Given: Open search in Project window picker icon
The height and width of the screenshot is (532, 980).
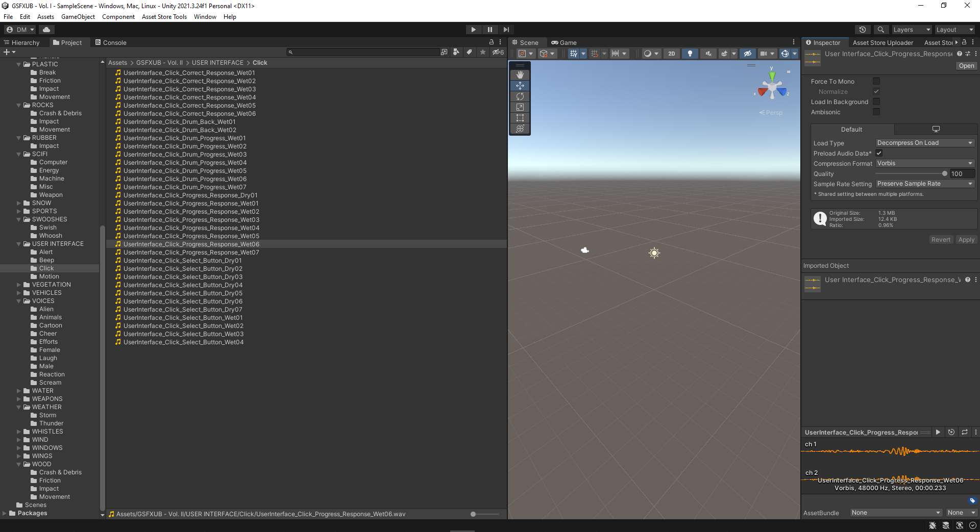Looking at the screenshot, I should [444, 52].
